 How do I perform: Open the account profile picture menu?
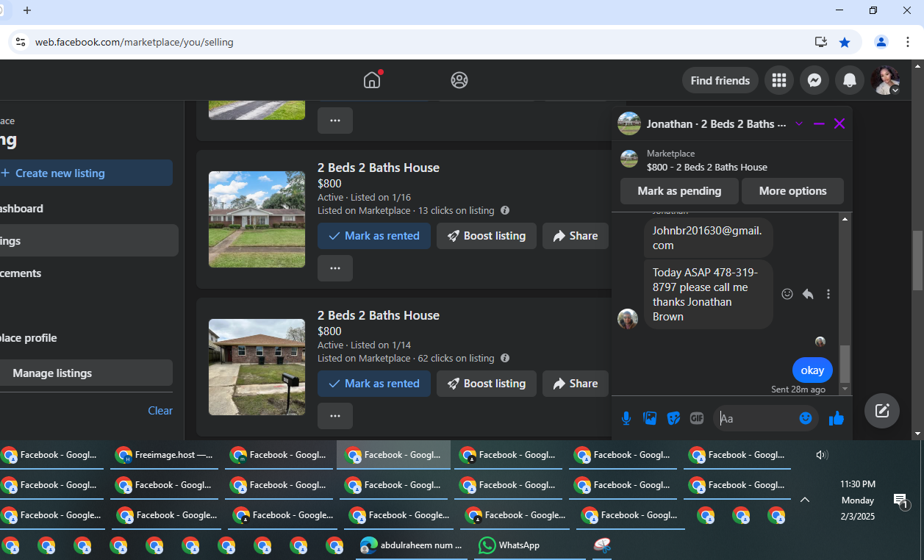(885, 80)
